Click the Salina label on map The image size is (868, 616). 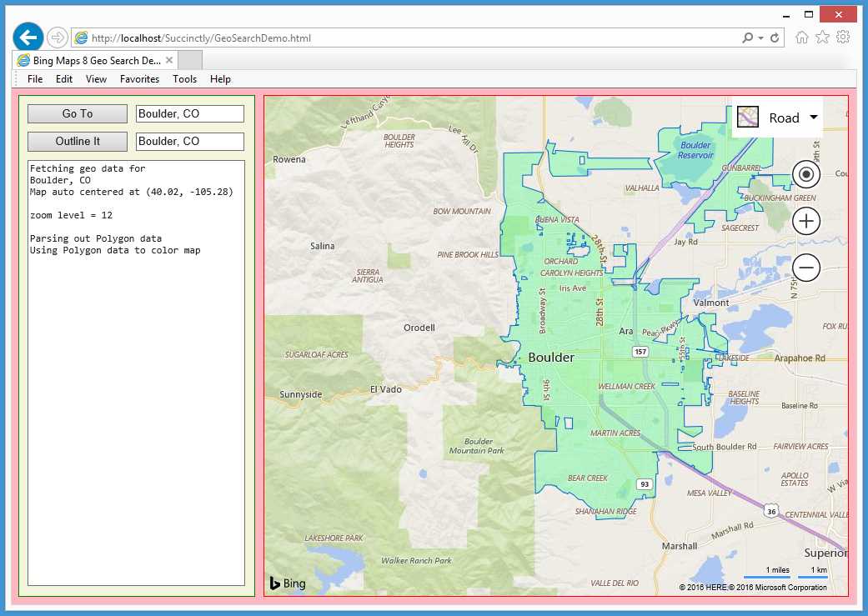click(x=322, y=246)
